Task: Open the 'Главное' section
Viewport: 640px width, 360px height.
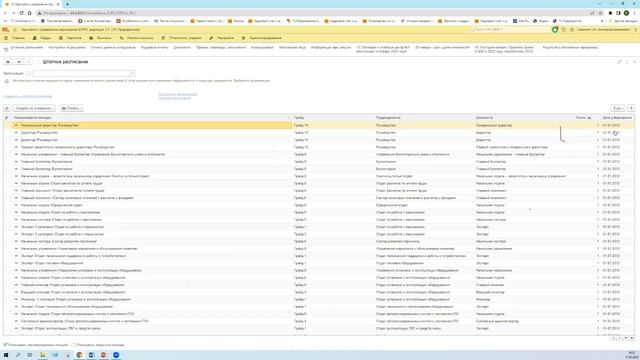Action: click(x=15, y=38)
